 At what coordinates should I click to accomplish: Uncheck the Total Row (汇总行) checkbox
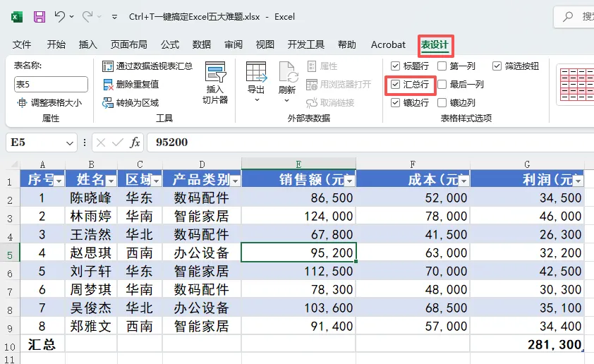click(x=395, y=84)
